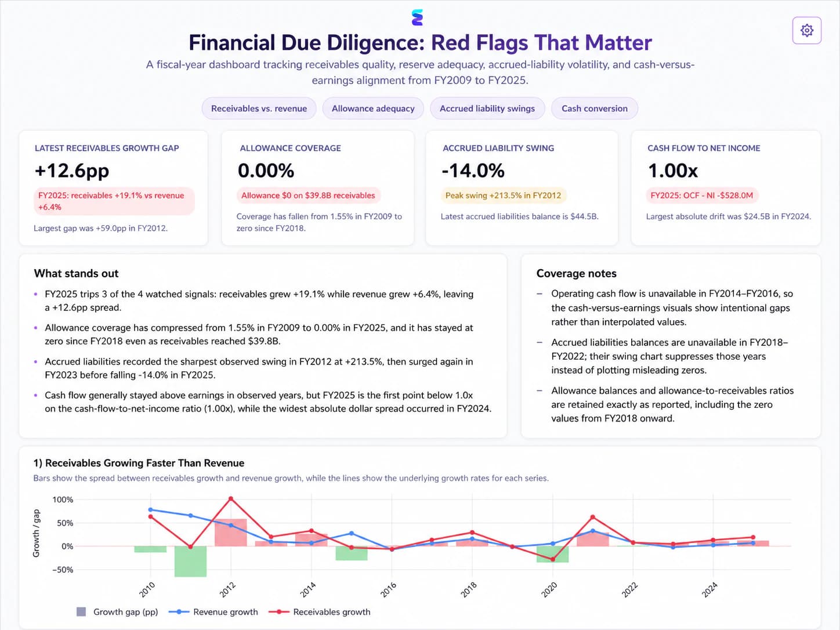Click the purple logo icon above title

417,17
